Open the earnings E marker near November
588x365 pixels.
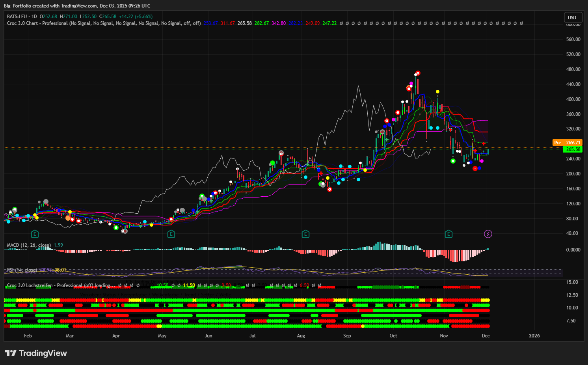448,234
